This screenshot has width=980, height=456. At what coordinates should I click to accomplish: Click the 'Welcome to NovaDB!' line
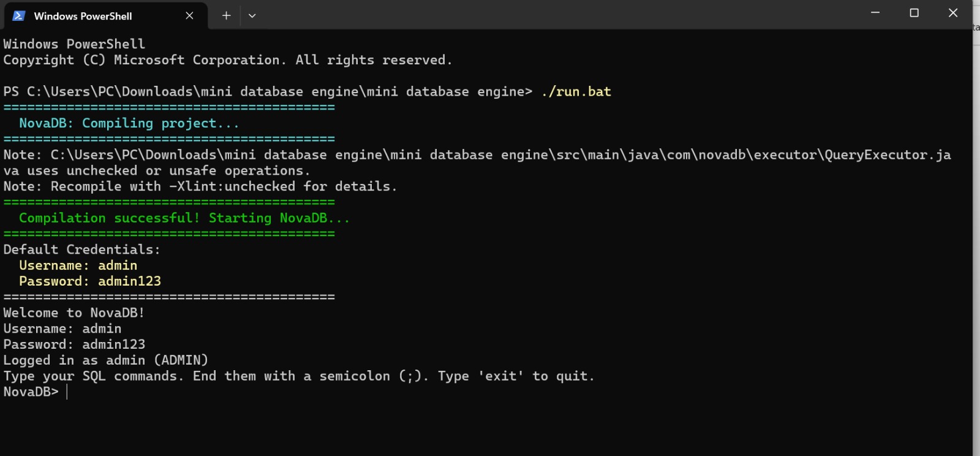click(74, 313)
